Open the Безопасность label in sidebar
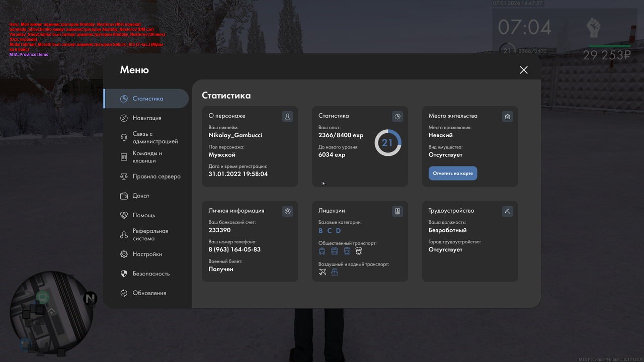The width and height of the screenshot is (644, 362). (151, 274)
